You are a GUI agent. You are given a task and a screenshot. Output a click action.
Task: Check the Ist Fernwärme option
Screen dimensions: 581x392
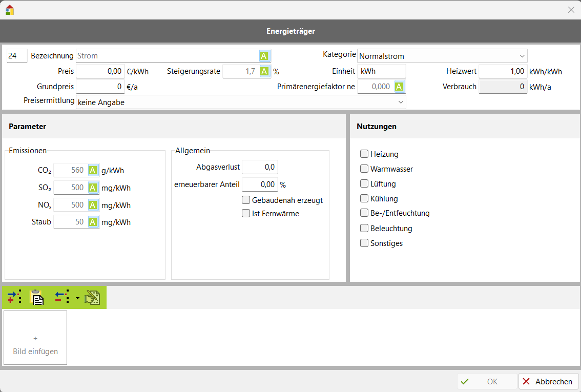(x=246, y=213)
